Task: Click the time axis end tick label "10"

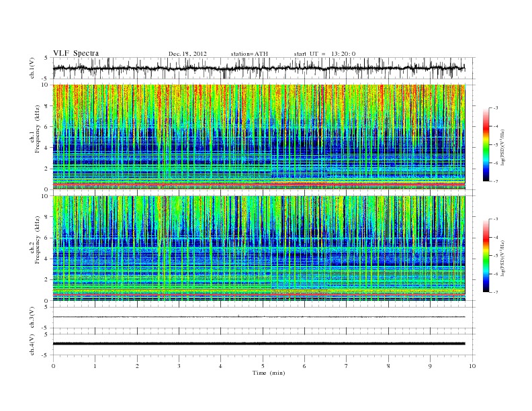Action: click(x=472, y=366)
